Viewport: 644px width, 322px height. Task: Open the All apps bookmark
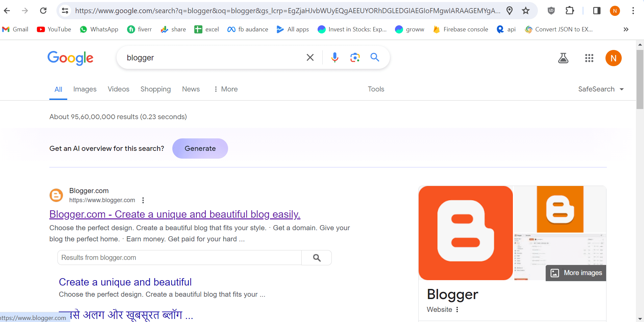pyautogui.click(x=293, y=29)
